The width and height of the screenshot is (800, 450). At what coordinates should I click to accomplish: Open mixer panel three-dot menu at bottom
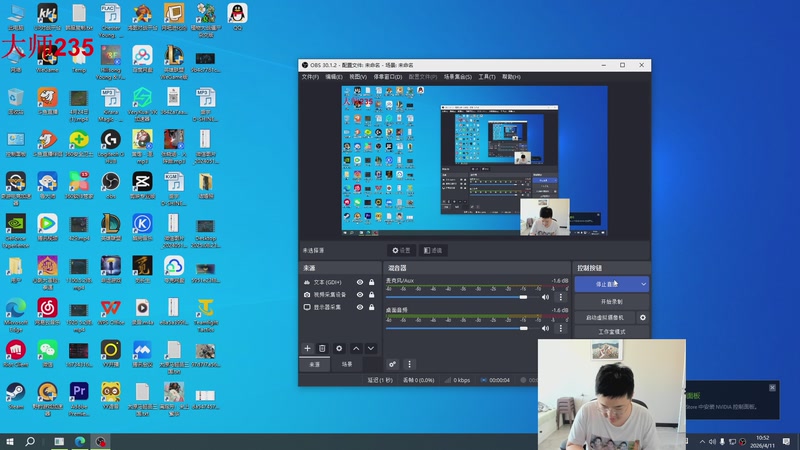[x=409, y=364]
